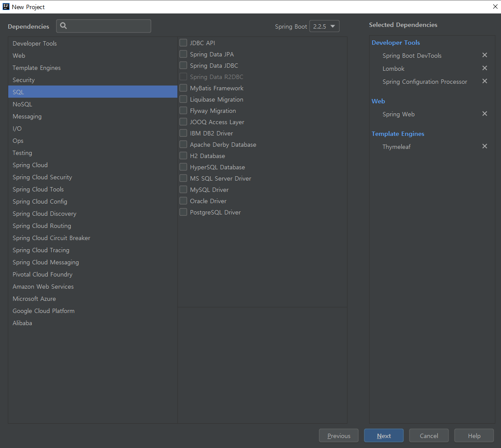Check the JDBC API checkbox
501x448 pixels.
[183, 43]
